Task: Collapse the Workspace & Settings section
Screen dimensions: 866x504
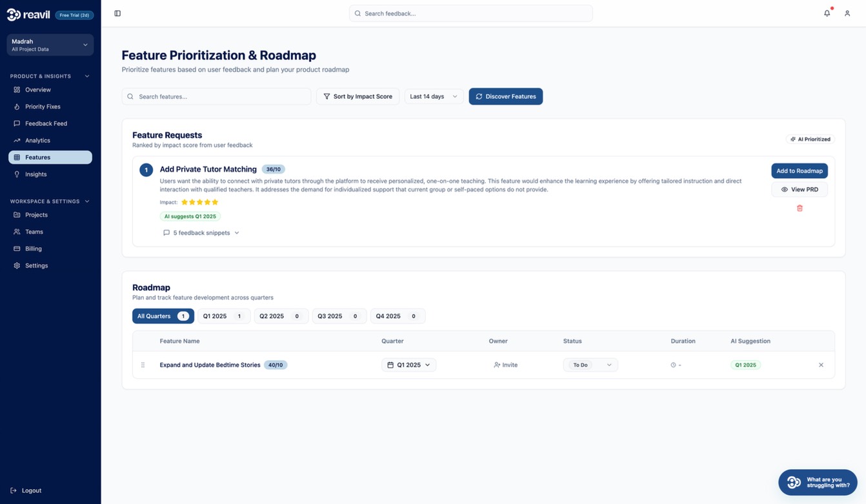Action: pyautogui.click(x=87, y=201)
